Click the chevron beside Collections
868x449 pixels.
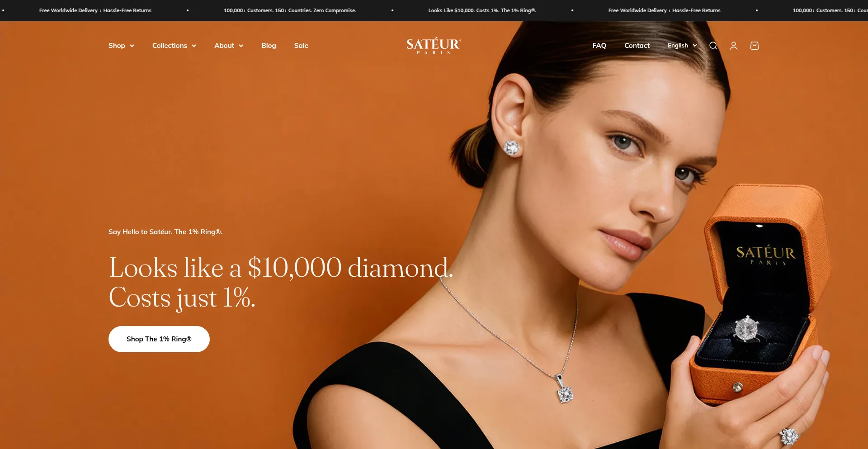194,46
